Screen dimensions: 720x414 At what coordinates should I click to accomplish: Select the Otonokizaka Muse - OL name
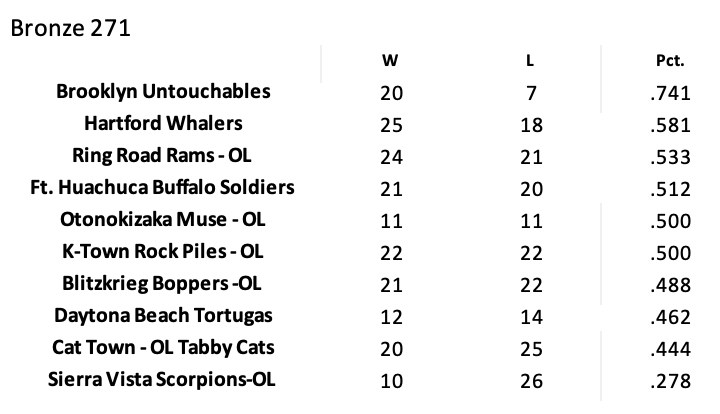163,219
